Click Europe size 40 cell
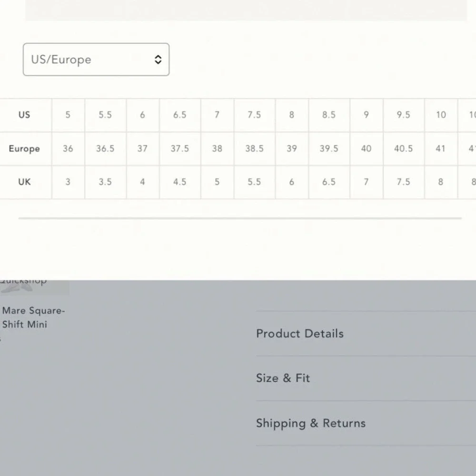The height and width of the screenshot is (476, 476). point(367,149)
